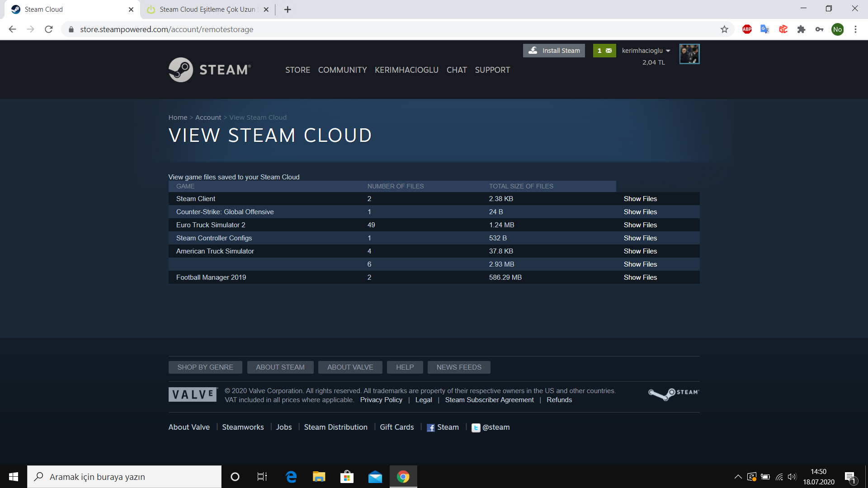Viewport: 868px width, 488px height.
Task: Show hidden system tray icons
Action: (738, 477)
